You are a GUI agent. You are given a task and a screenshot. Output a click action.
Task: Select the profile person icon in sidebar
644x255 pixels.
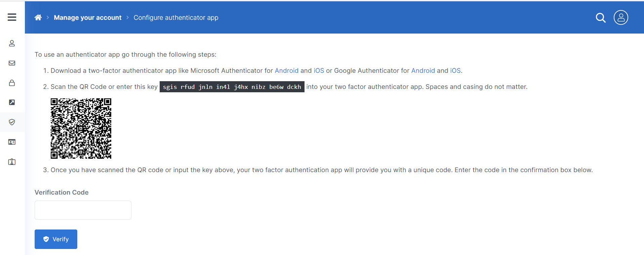click(x=12, y=43)
